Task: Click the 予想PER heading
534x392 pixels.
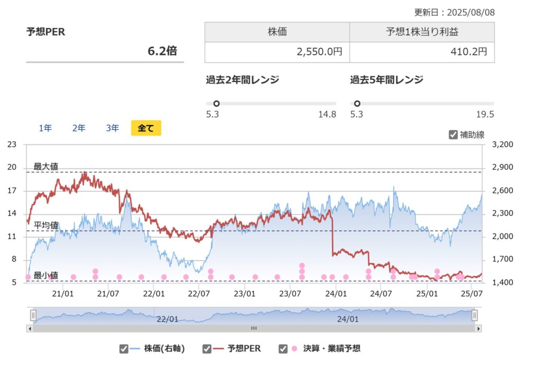Action: (x=46, y=32)
